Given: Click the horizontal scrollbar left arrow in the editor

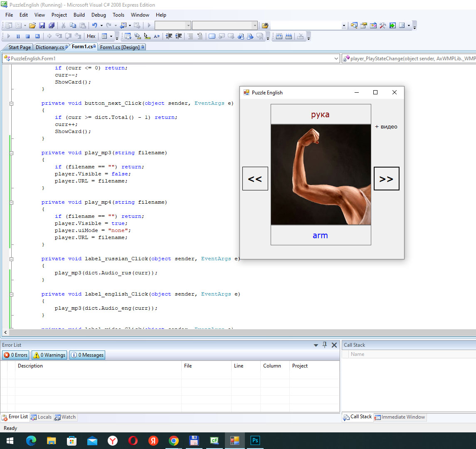Looking at the screenshot, I should click(5, 333).
